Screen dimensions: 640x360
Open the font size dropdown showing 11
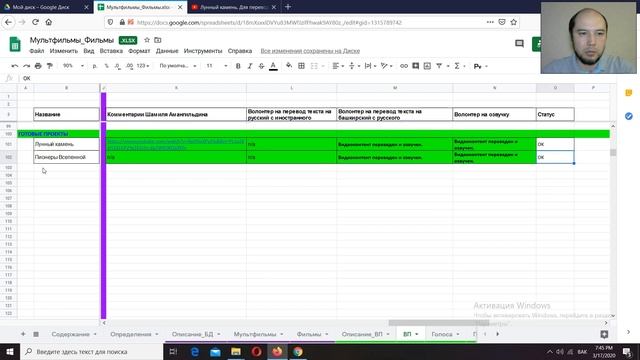tap(217, 66)
